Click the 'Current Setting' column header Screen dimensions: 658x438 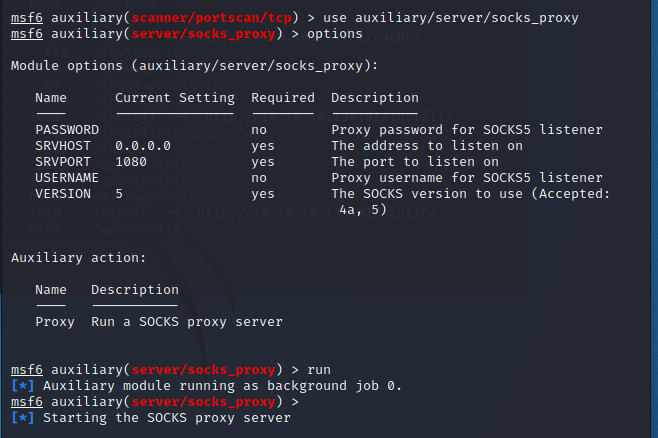point(174,98)
